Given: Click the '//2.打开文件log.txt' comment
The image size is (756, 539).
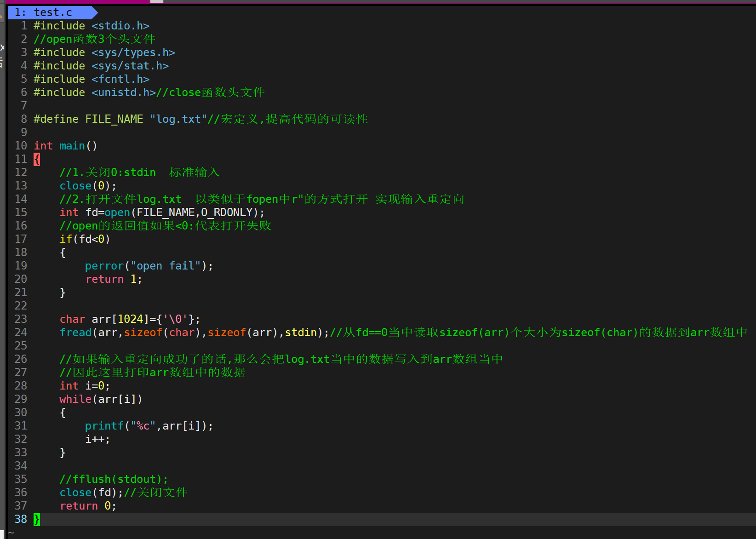Looking at the screenshot, I should 120,199.
